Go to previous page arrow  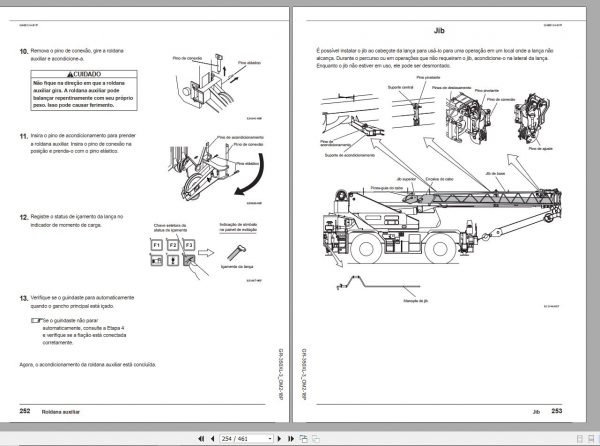[x=212, y=438]
